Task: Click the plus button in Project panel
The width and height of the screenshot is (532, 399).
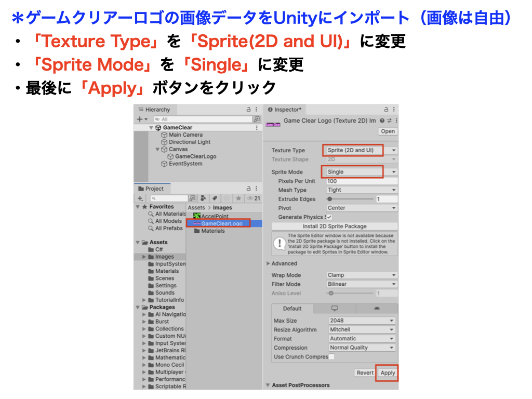Action: point(140,198)
